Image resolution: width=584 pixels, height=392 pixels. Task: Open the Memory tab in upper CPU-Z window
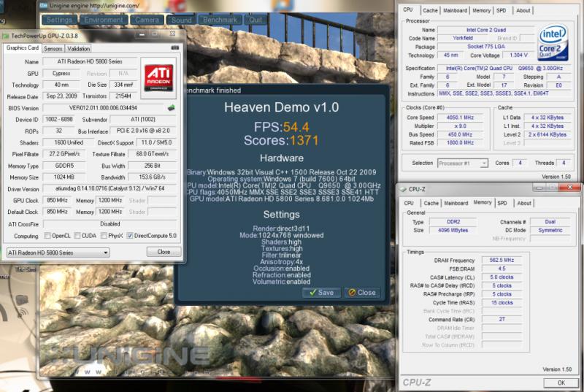482,10
